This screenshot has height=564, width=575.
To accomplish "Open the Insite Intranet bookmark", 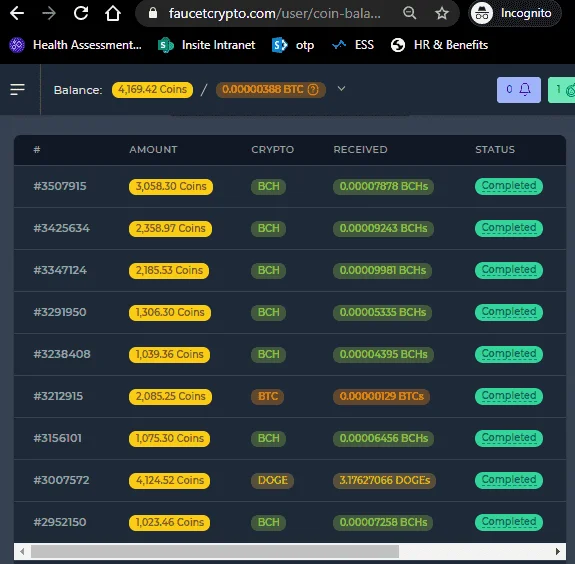I will 206,45.
